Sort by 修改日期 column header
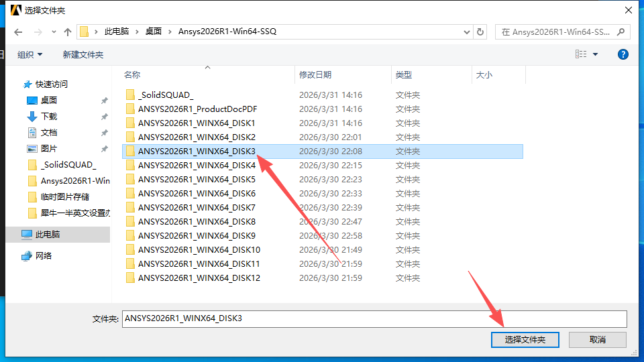Viewport: 644px width, 362px height. pos(315,74)
